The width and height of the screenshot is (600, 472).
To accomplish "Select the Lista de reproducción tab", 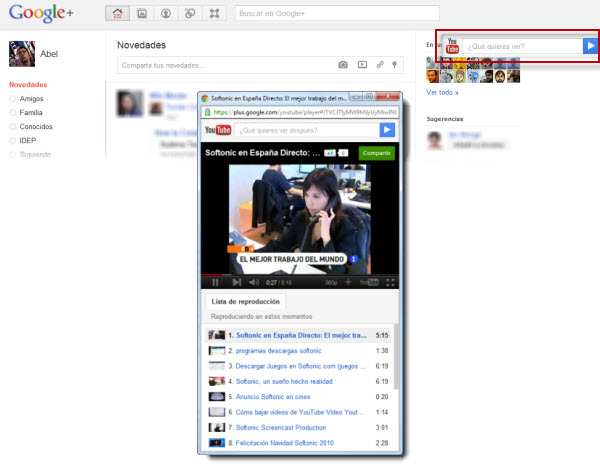I will pos(246,302).
